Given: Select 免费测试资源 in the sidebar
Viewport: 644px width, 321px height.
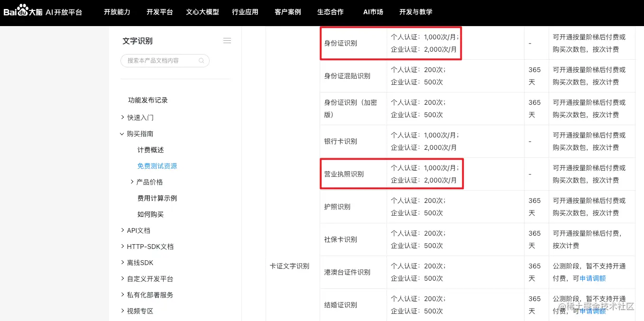Looking at the screenshot, I should tap(157, 166).
